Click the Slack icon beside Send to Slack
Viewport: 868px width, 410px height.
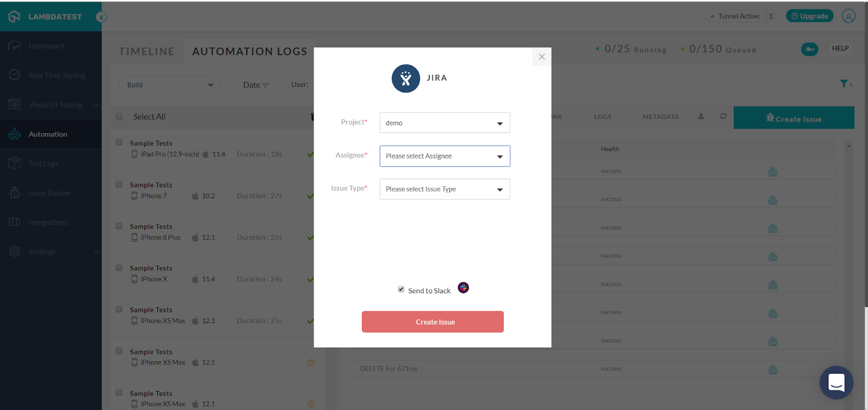463,288
